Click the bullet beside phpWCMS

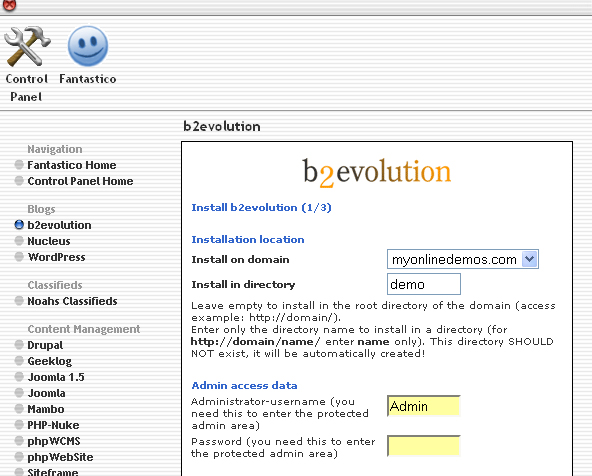click(19, 441)
